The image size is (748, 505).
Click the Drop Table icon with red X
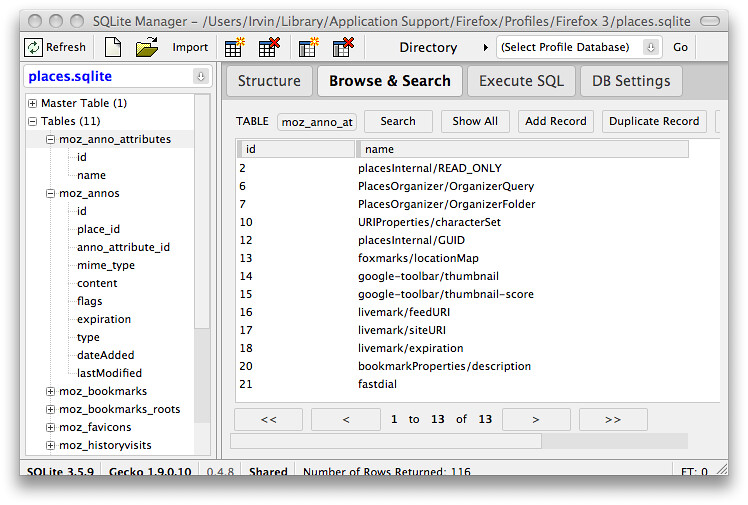click(x=269, y=47)
